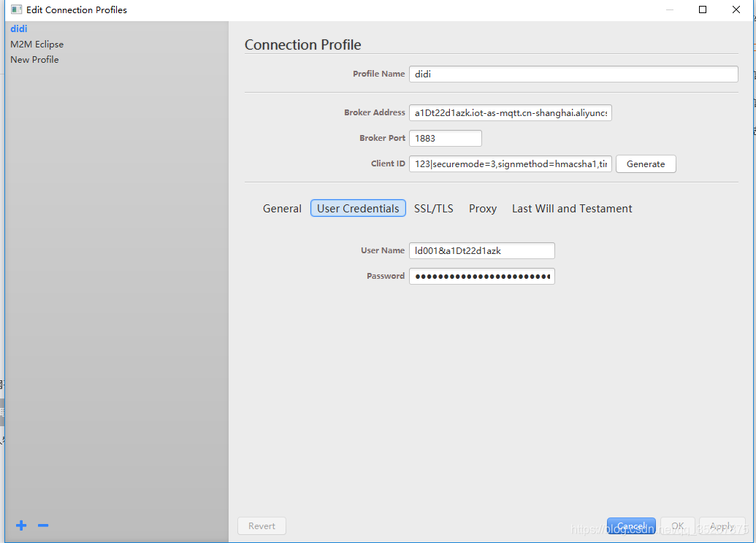Click the Revert button
The width and height of the screenshot is (756, 543).
[261, 525]
